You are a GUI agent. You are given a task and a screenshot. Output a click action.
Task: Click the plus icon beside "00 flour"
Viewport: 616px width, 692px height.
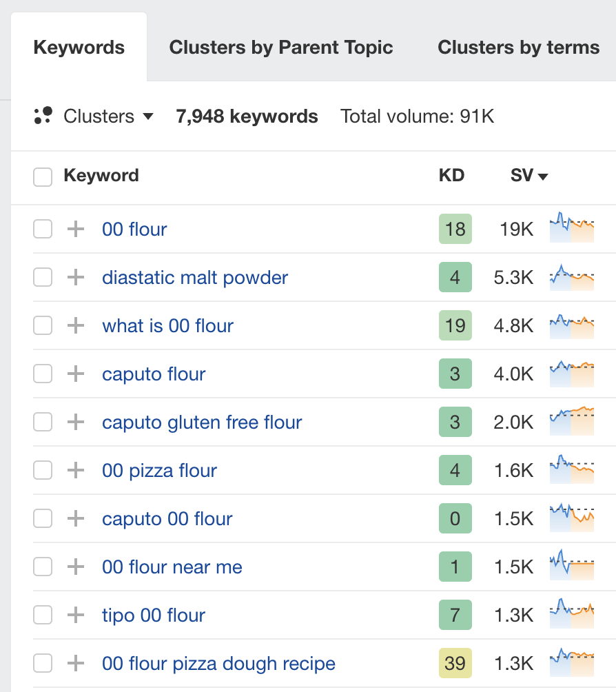(x=75, y=229)
